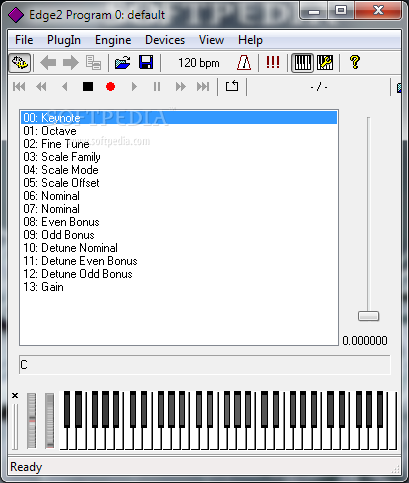Click the play triangle button

pyautogui.click(x=134, y=87)
